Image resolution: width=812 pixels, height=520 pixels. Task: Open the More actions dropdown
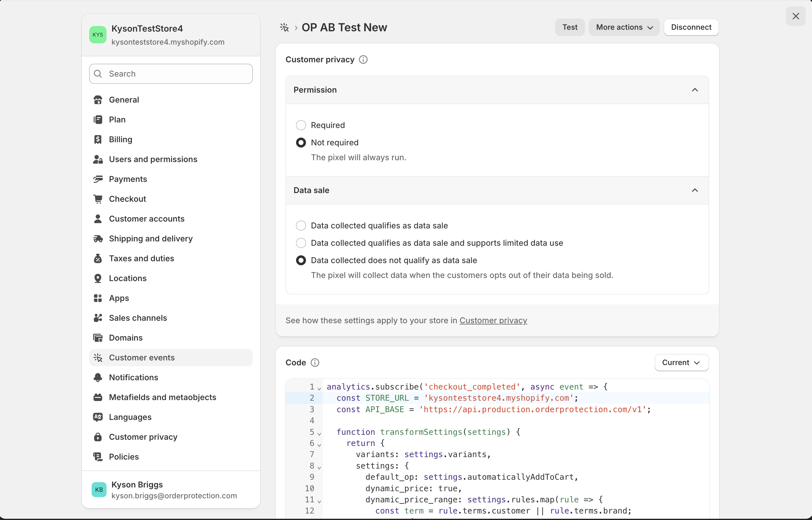click(x=624, y=27)
